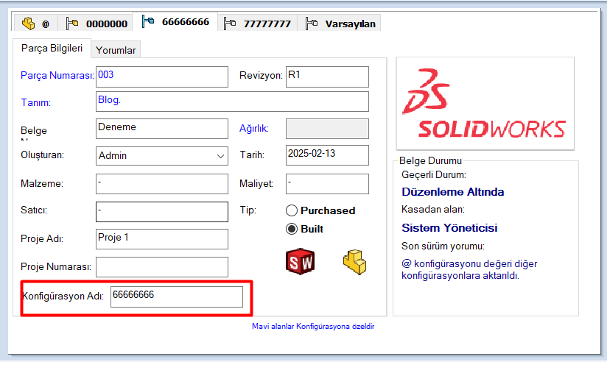The width and height of the screenshot is (610, 365).
Task: Click the Tanım field containing Blog.
Action: (x=232, y=102)
